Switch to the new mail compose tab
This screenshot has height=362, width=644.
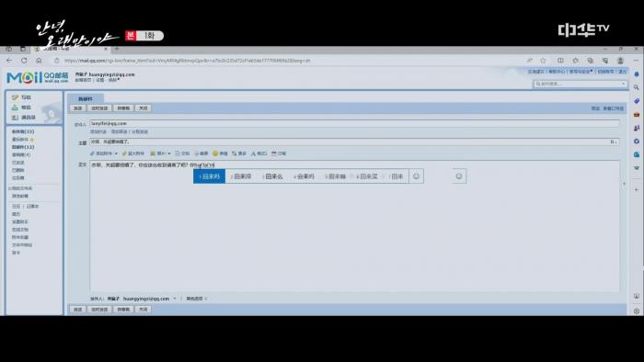coord(86,98)
